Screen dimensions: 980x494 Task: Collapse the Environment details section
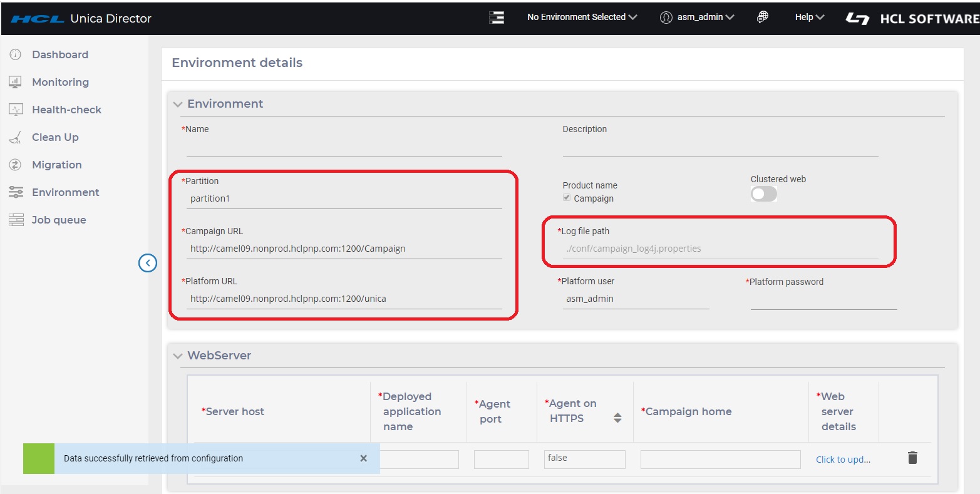click(178, 103)
